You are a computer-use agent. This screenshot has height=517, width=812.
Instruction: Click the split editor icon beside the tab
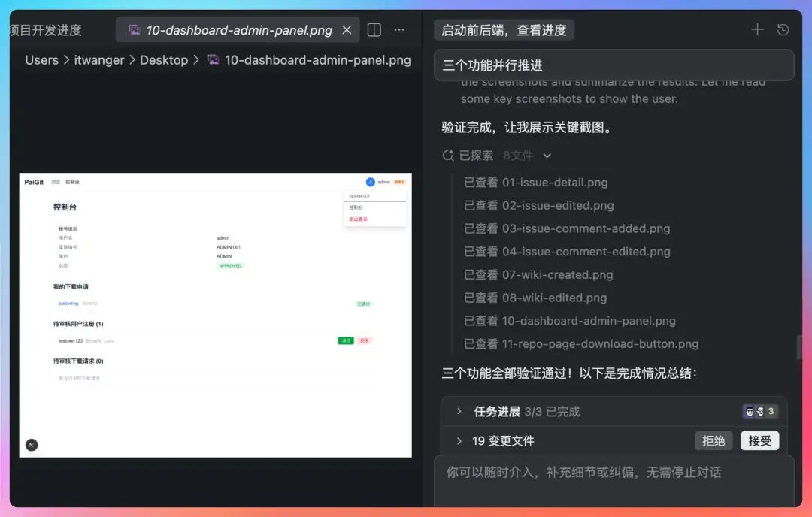coord(374,29)
